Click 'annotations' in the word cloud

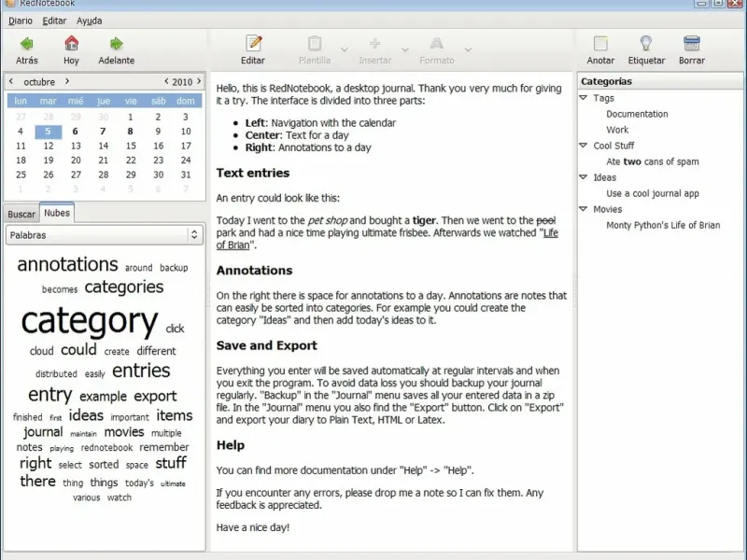pyautogui.click(x=67, y=264)
